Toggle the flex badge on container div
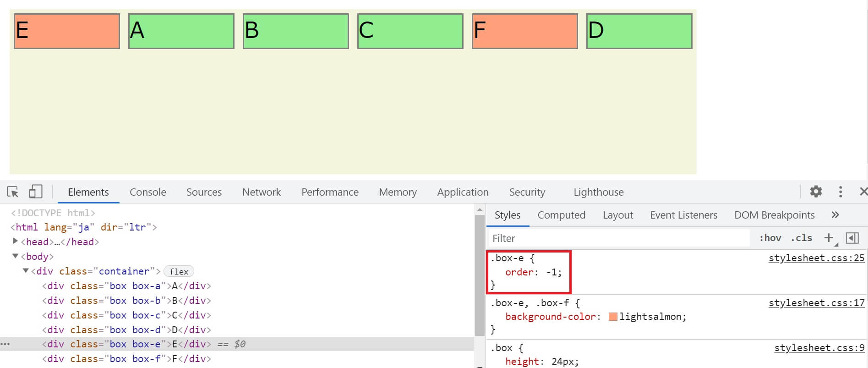868x368 pixels. pos(179,271)
